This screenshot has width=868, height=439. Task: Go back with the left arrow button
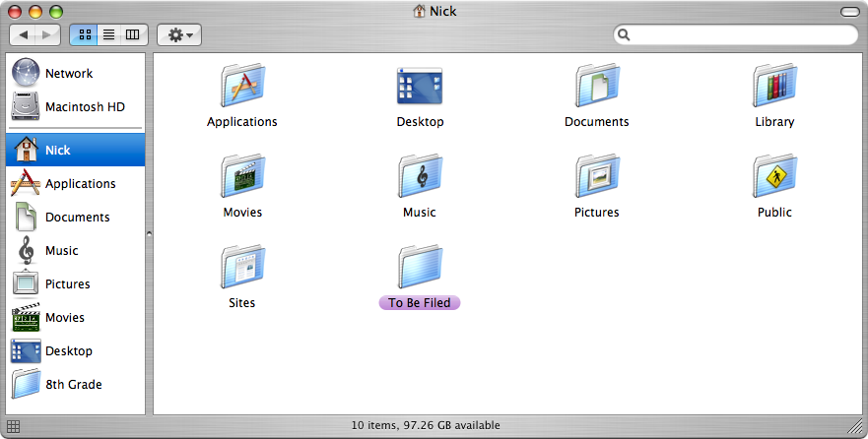tap(23, 34)
